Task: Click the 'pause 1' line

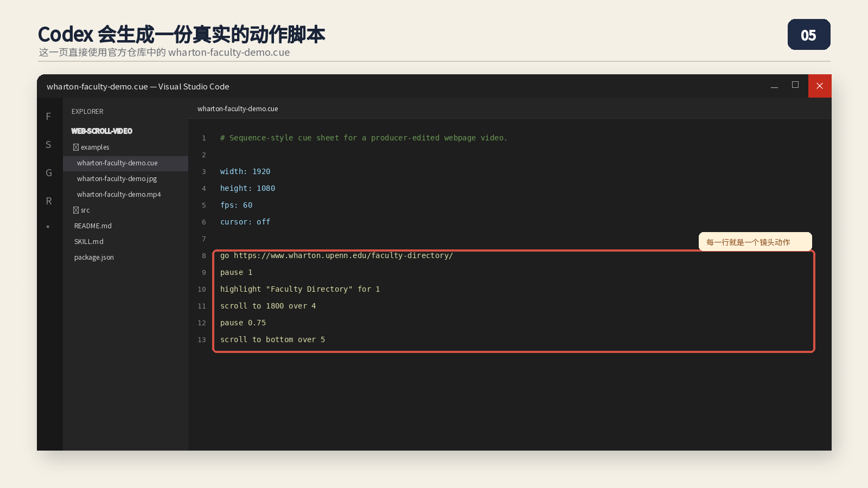Action: pos(236,273)
